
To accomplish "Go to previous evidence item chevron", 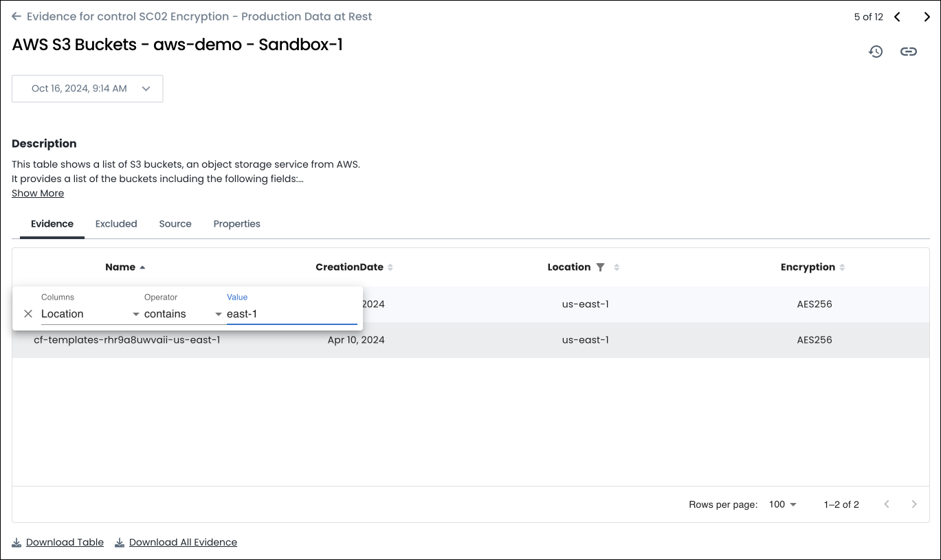I will (x=897, y=17).
